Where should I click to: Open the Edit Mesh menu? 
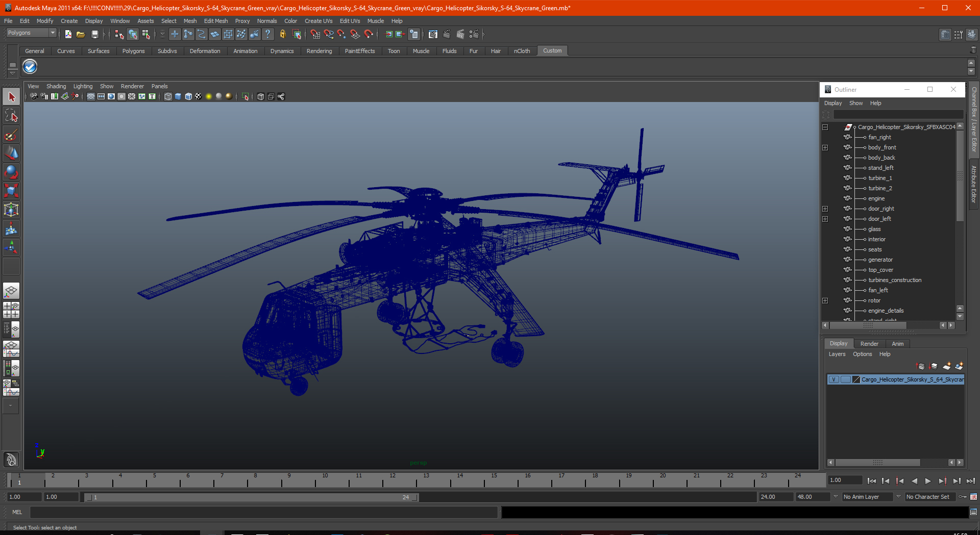coord(216,21)
